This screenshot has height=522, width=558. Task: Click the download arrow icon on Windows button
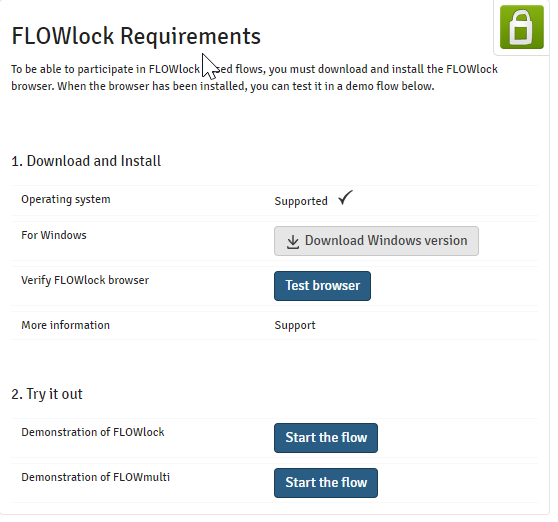tap(293, 242)
